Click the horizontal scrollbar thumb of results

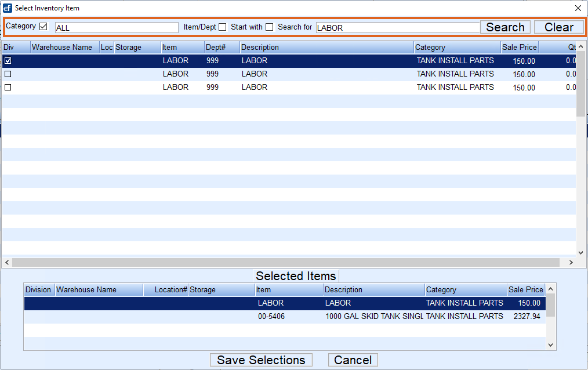tap(286, 262)
